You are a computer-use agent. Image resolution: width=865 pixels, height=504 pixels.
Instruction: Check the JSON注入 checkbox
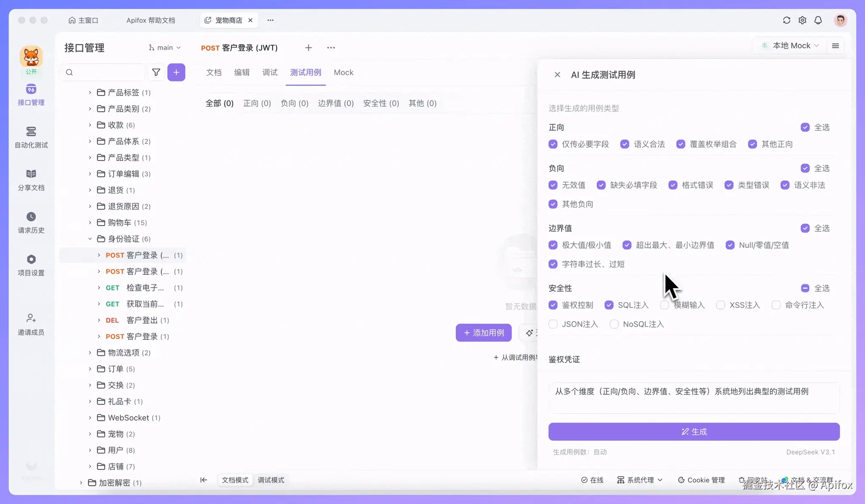tap(553, 324)
